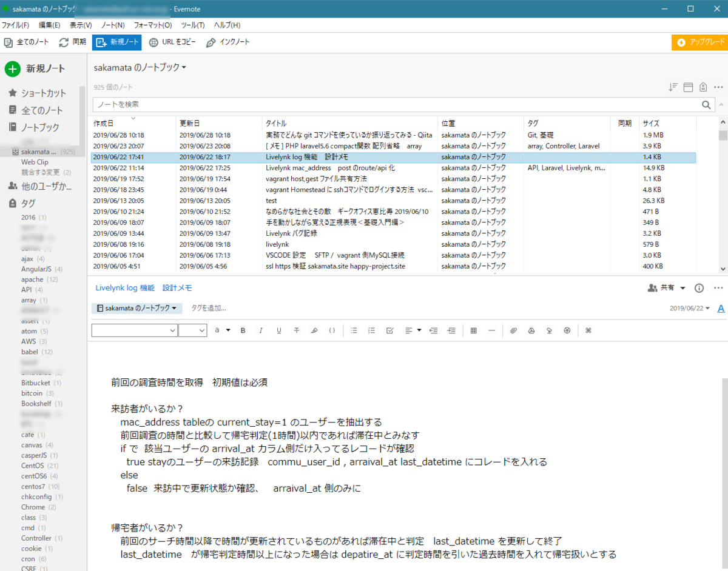Copy note link with URL をコピー
The height and width of the screenshot is (571, 728).
(173, 42)
